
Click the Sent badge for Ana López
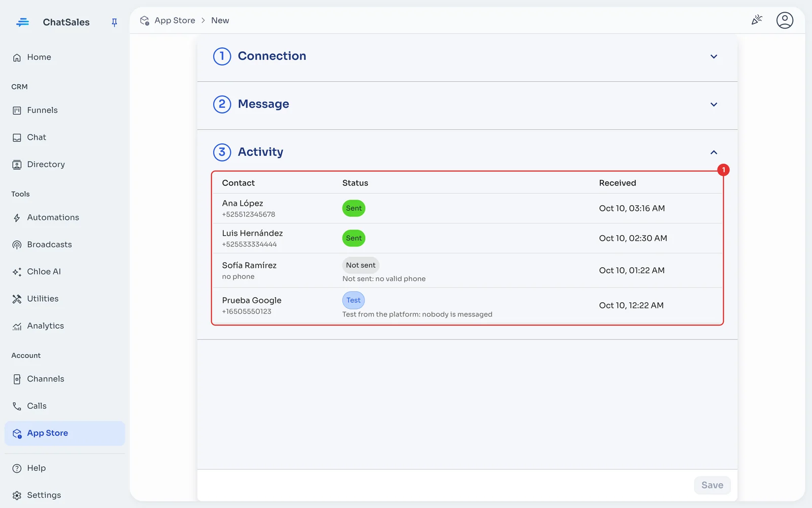click(354, 208)
